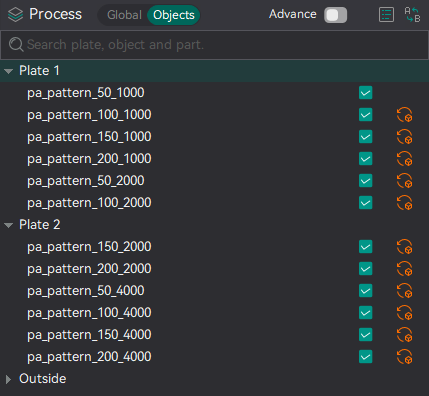This screenshot has width=429, height=396.
Task: Select the pa_pattern_200_2000 object
Action: point(89,269)
